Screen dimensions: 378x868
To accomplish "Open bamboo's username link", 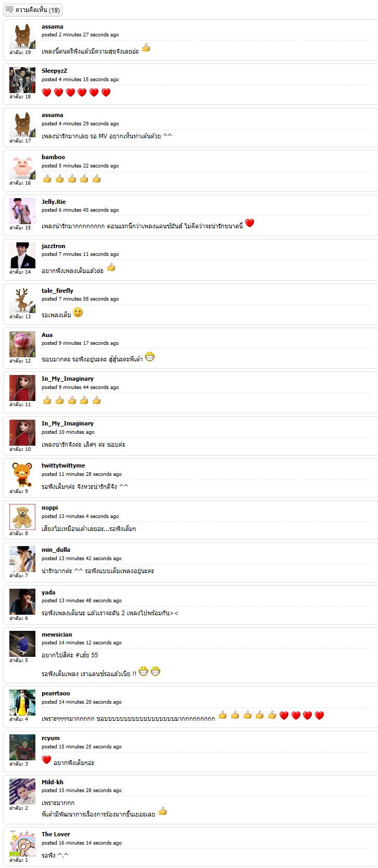I will click(x=53, y=157).
